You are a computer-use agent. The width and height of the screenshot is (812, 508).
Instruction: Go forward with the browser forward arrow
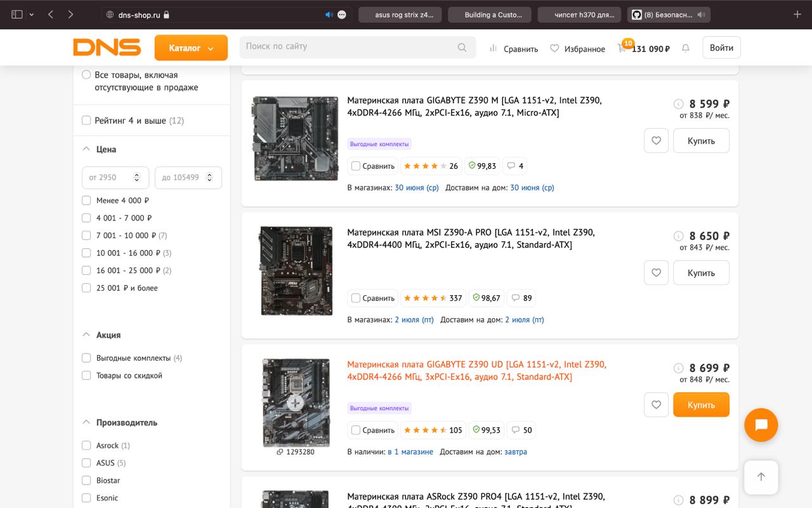pyautogui.click(x=70, y=14)
